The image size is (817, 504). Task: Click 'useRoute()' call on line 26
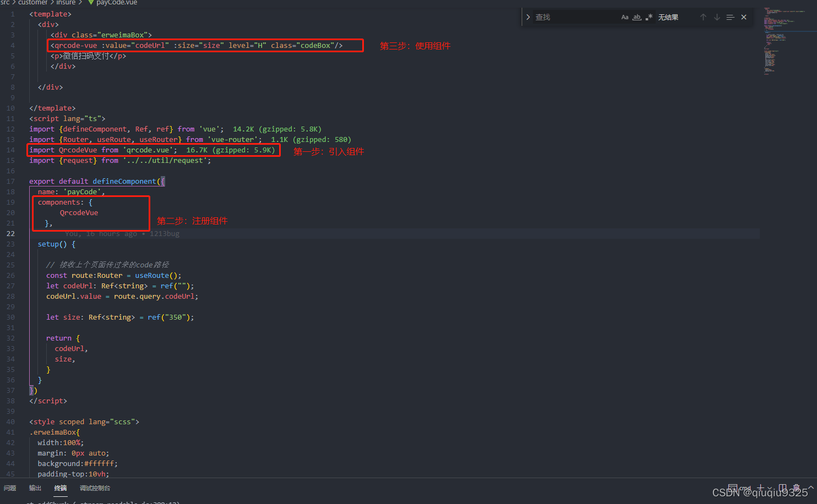[x=156, y=275]
